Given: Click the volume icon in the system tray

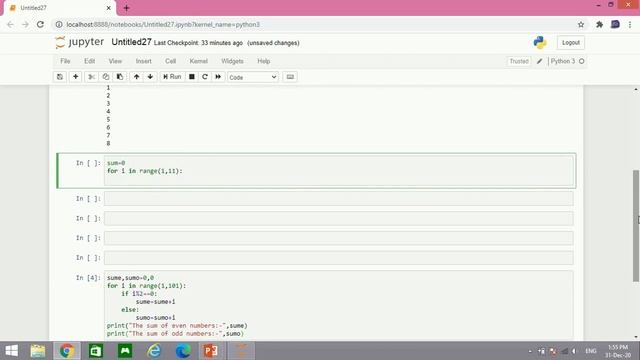Looking at the screenshot, I should pos(574,351).
